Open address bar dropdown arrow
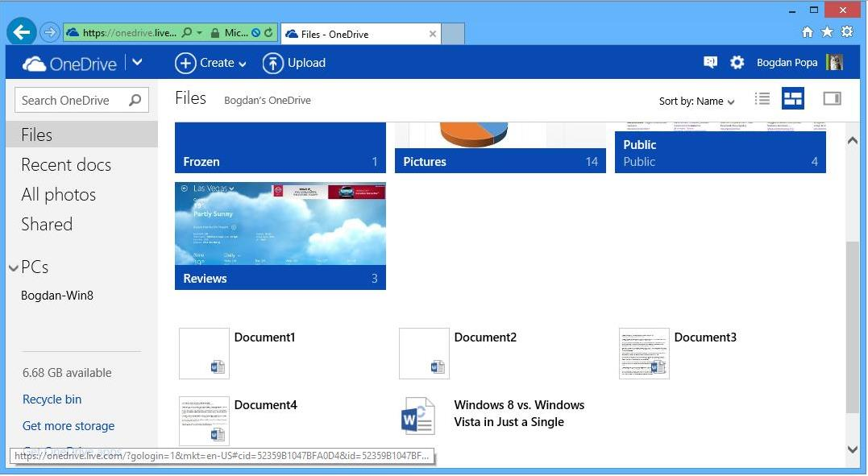The image size is (868, 476). (199, 33)
